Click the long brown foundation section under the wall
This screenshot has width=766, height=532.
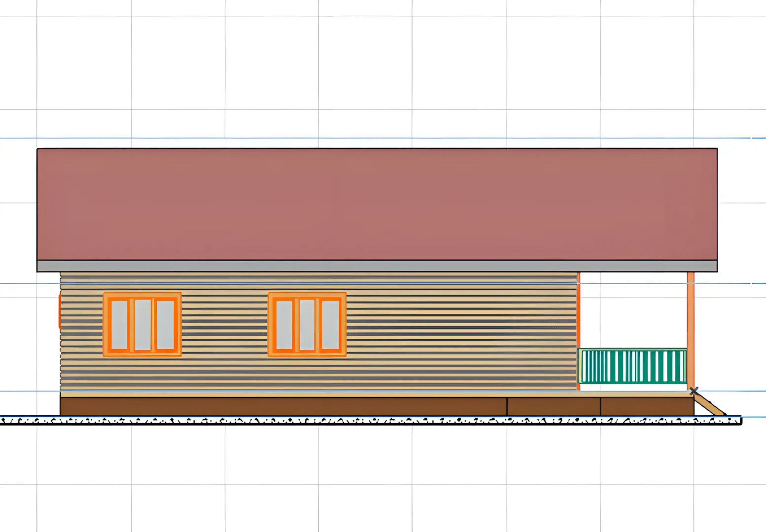click(x=283, y=407)
